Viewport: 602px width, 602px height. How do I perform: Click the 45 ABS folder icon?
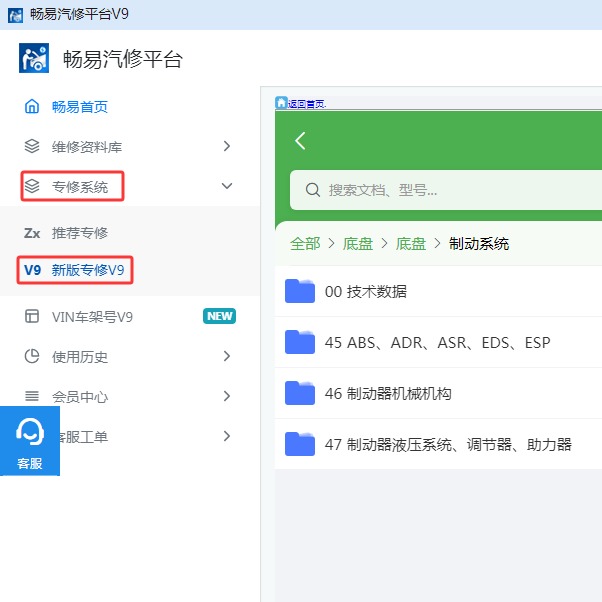tap(300, 342)
